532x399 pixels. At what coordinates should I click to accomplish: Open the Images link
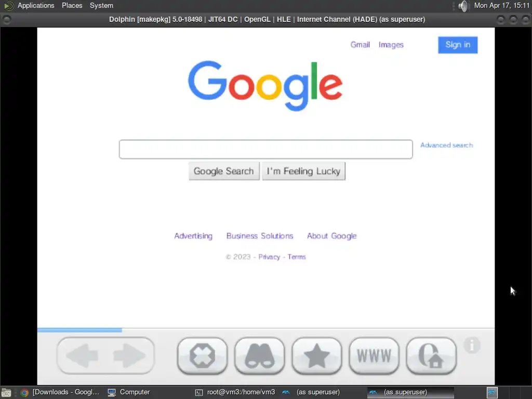coord(391,45)
